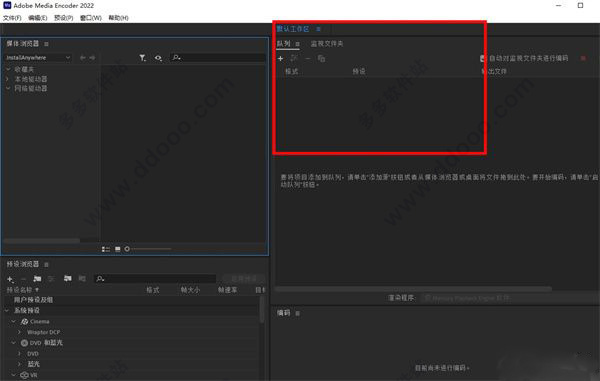Open the 编码 panel menu icon
Viewport: 600px width, 381px height.
(297, 313)
